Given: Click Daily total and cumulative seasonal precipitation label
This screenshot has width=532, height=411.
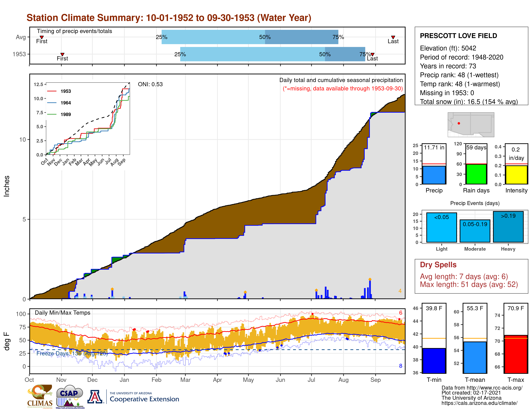Looking at the screenshot, I should coord(341,80).
